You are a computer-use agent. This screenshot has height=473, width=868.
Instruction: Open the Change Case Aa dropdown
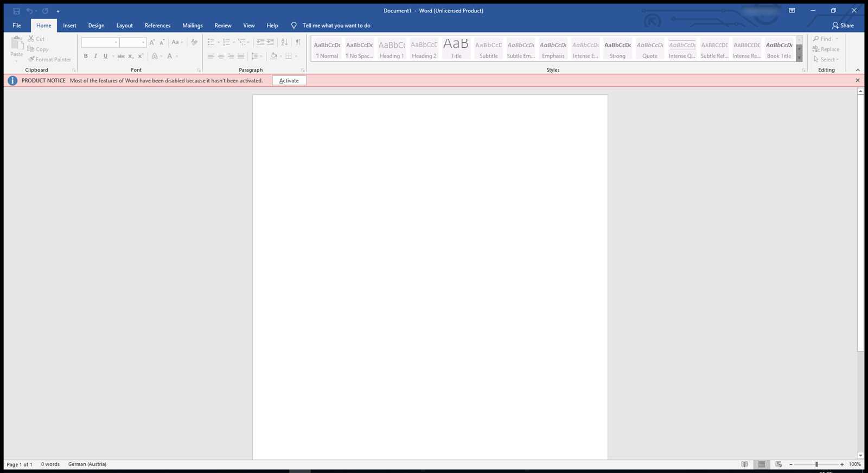177,42
